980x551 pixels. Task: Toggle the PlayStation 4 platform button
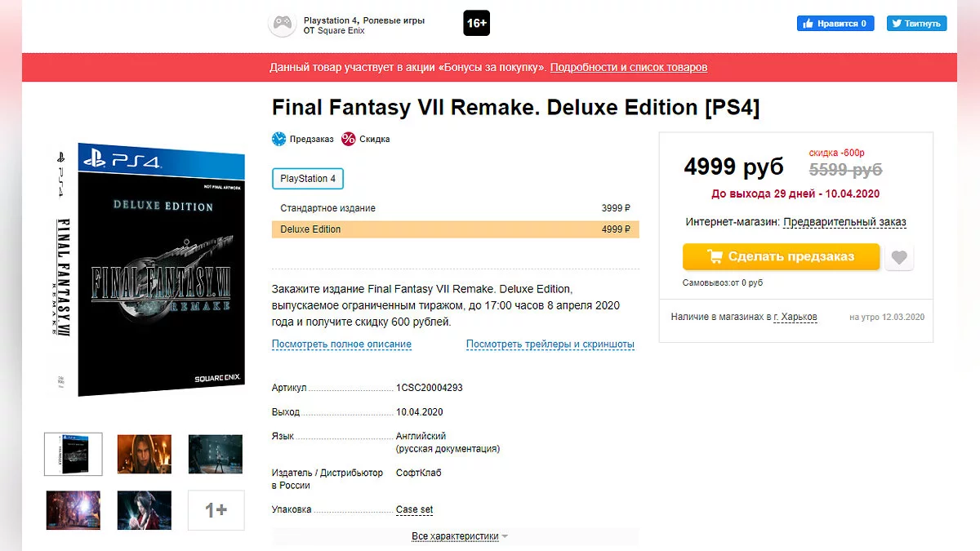308,179
